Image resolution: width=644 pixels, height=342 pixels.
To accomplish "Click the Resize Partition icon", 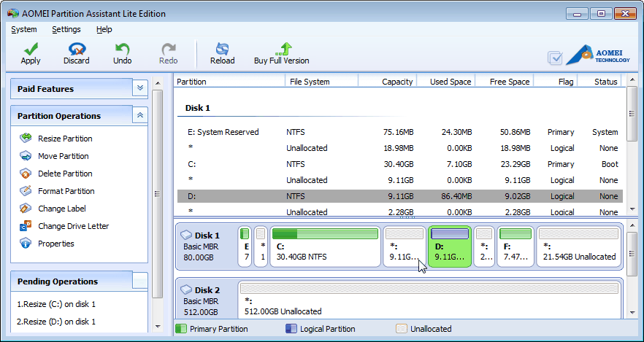I will coord(26,139).
